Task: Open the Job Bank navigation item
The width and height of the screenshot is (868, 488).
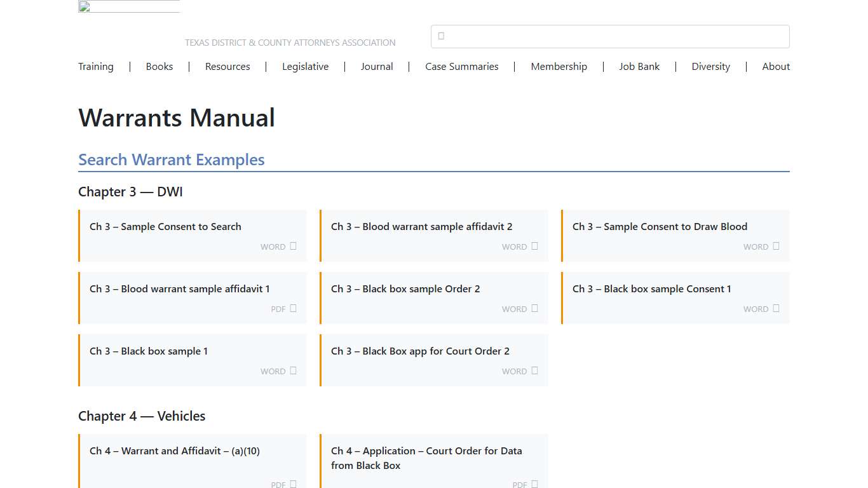Action: click(639, 67)
